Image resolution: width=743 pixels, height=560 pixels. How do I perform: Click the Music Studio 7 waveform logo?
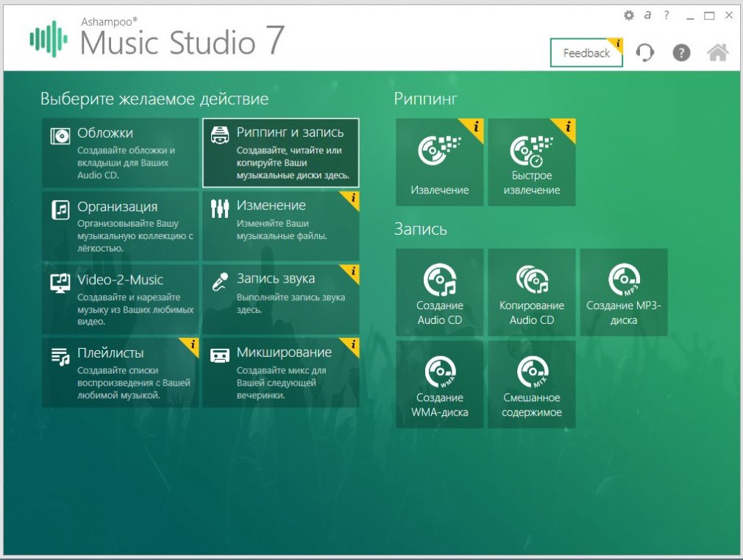(49, 39)
